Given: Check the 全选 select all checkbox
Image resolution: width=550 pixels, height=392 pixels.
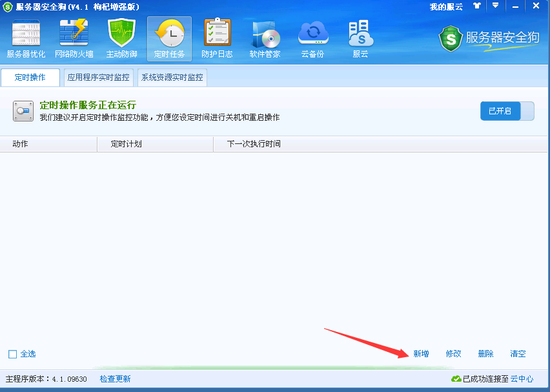Looking at the screenshot, I should (x=13, y=354).
